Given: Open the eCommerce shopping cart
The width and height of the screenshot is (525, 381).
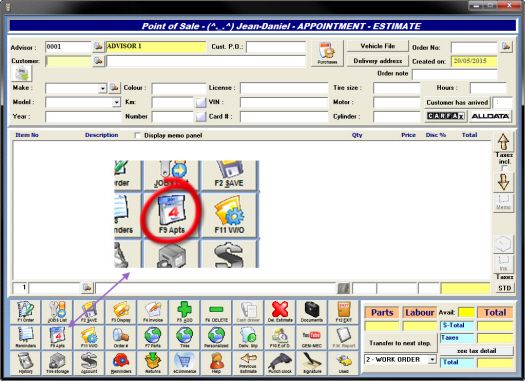Looking at the screenshot, I should [184, 363].
